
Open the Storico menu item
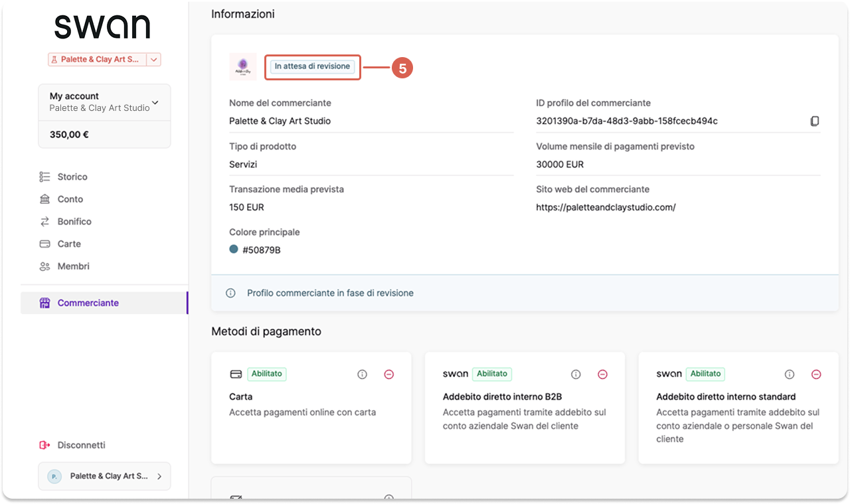tap(72, 177)
